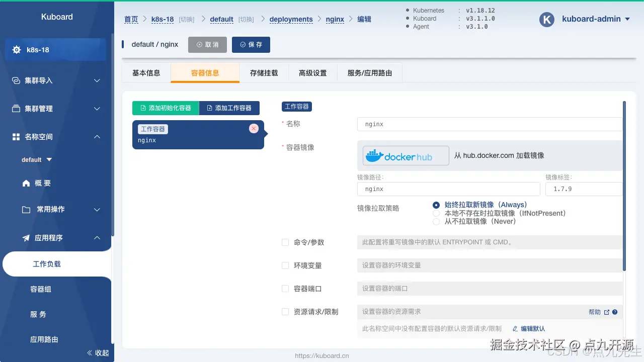Click the question mark help icon near 资源请求/限制
Viewport: 644px width, 362px height.
[614, 312]
